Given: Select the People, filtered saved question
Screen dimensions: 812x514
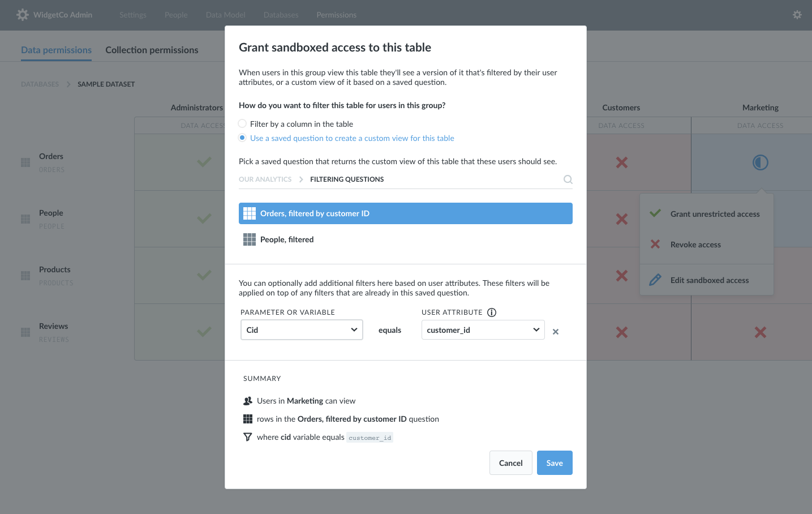Looking at the screenshot, I should (406, 239).
